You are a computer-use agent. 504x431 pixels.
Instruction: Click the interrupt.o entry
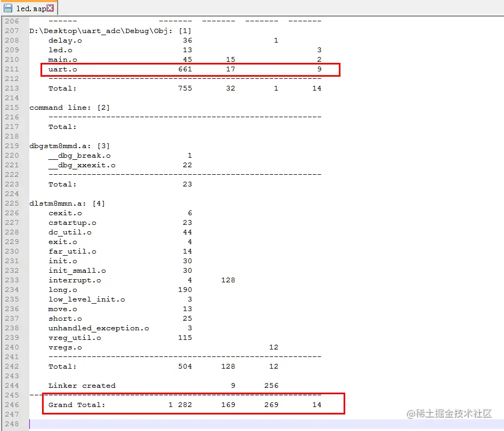coord(75,280)
